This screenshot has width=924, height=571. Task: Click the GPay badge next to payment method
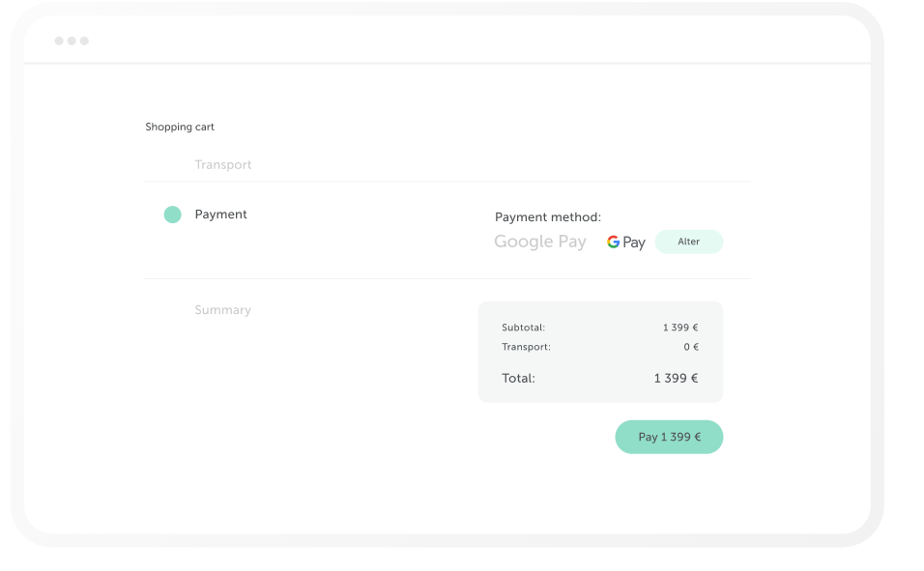[625, 242]
